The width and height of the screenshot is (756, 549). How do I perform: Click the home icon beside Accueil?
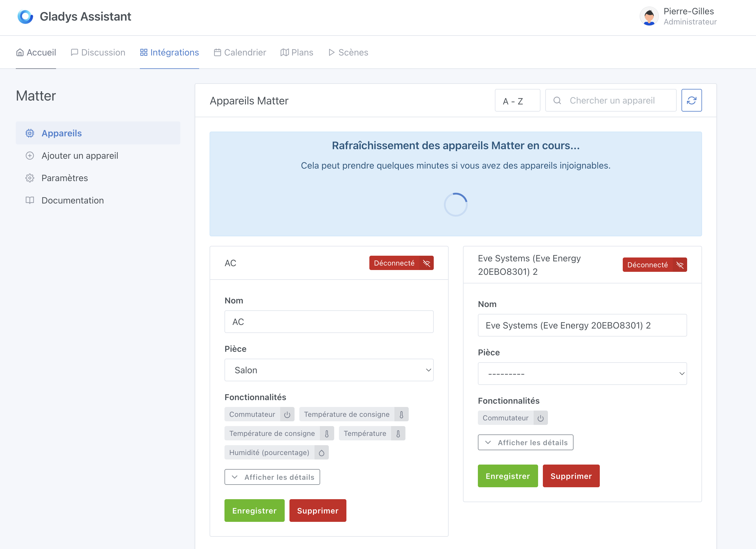tap(20, 53)
